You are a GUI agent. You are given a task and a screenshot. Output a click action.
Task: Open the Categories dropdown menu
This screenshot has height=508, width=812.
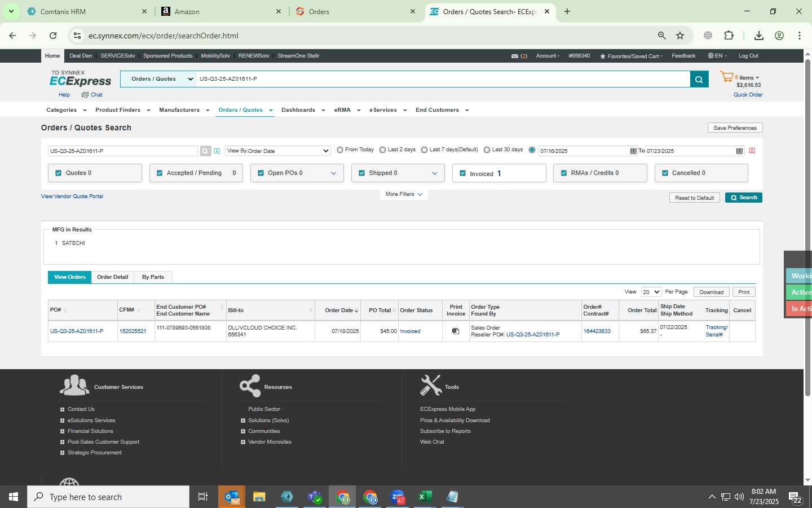click(67, 110)
